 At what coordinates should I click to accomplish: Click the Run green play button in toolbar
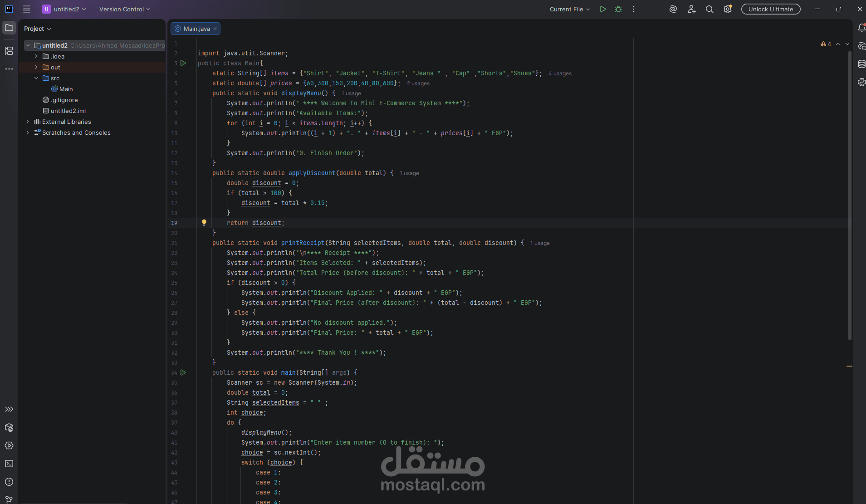(603, 9)
